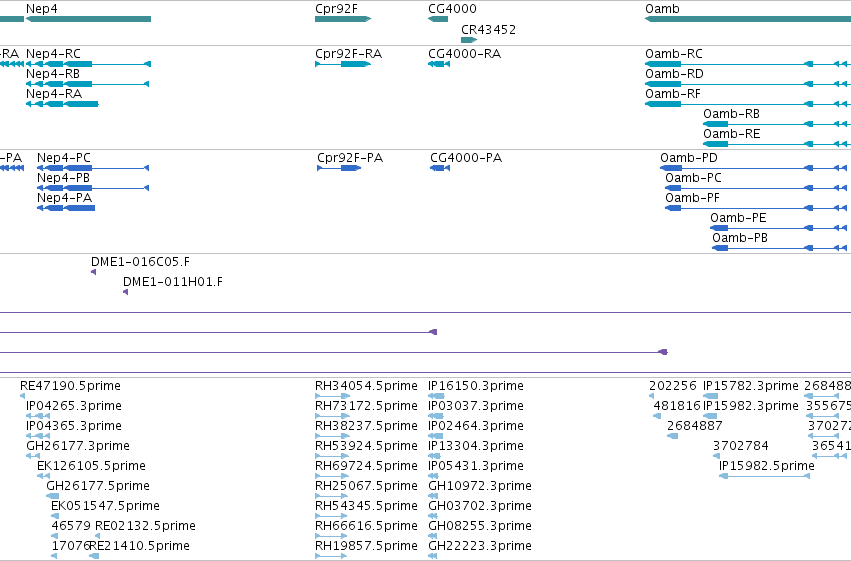Click the RH34054.5prime EST

click(x=333, y=396)
